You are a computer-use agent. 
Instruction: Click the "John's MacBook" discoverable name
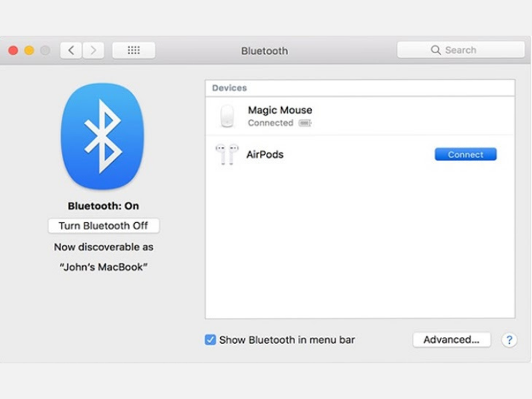coord(104,267)
